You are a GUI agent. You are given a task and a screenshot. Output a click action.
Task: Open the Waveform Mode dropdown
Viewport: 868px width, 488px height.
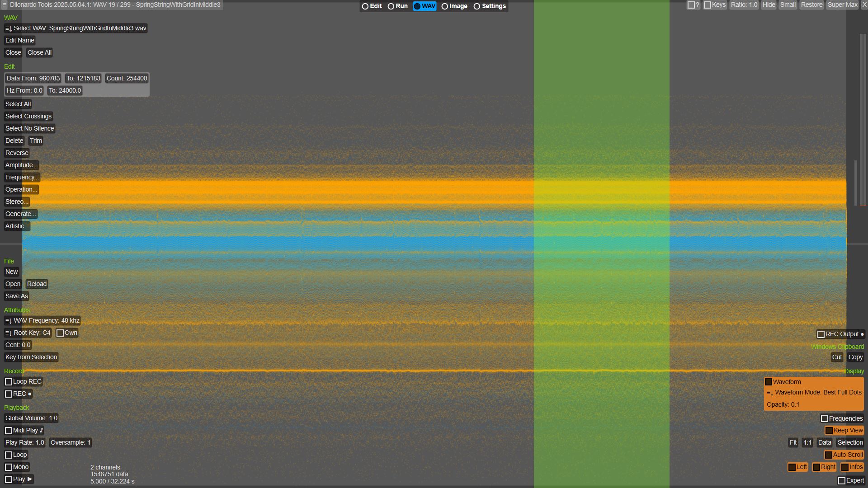click(814, 392)
